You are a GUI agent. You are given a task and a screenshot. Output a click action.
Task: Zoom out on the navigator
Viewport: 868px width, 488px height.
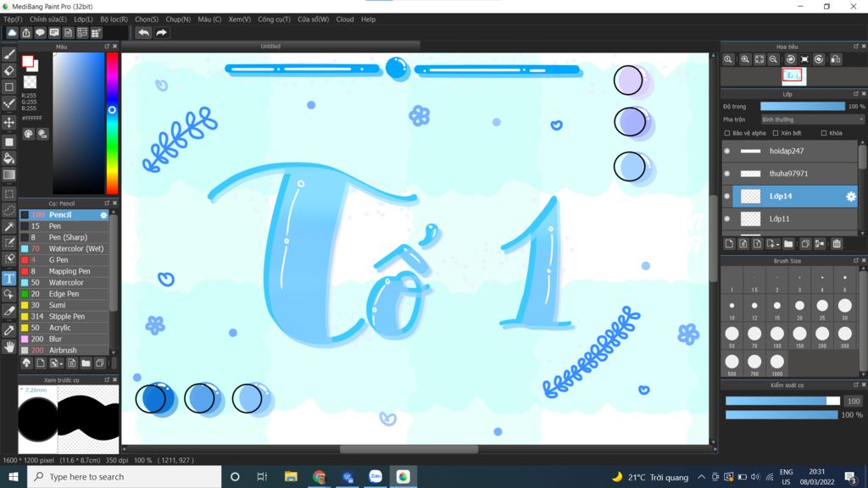tap(773, 59)
